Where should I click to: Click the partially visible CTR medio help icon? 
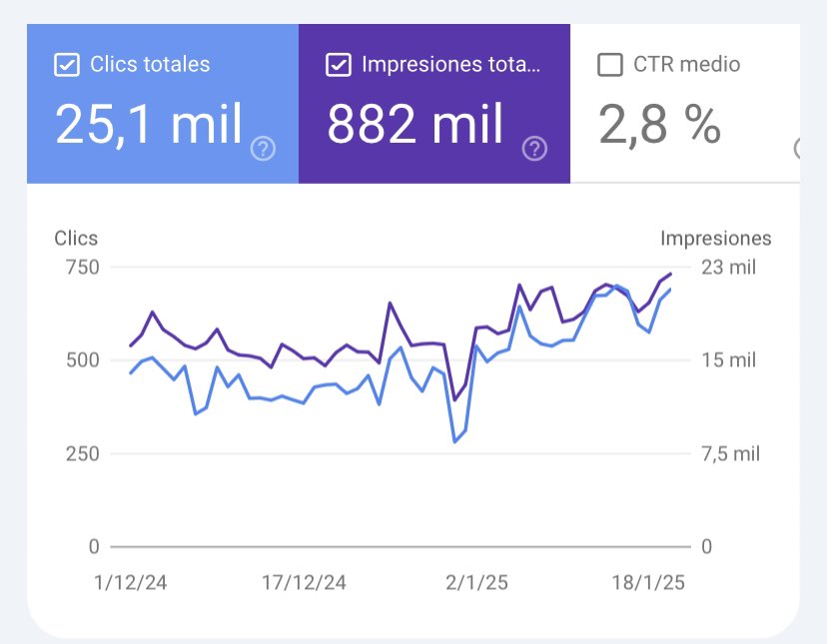(797, 150)
